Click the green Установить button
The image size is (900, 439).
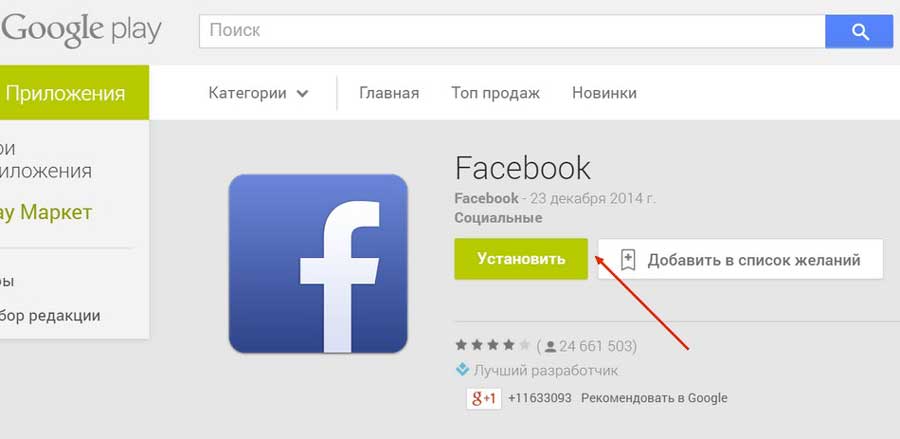click(521, 259)
